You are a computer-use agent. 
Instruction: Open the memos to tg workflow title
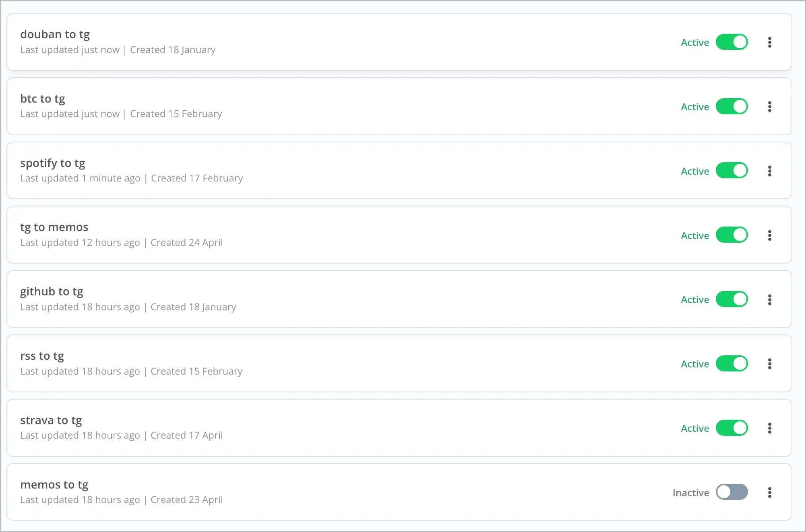coord(54,485)
